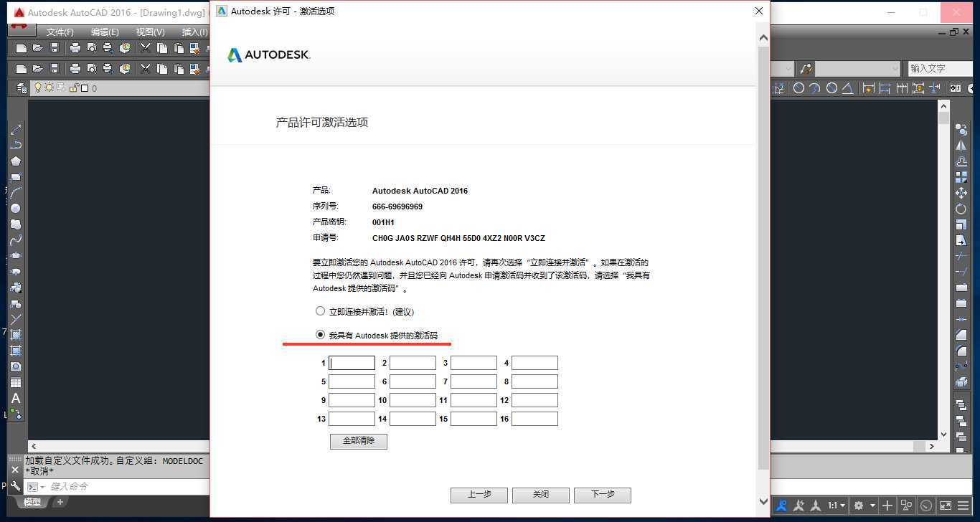Select the Arc draw tool

pos(16,192)
